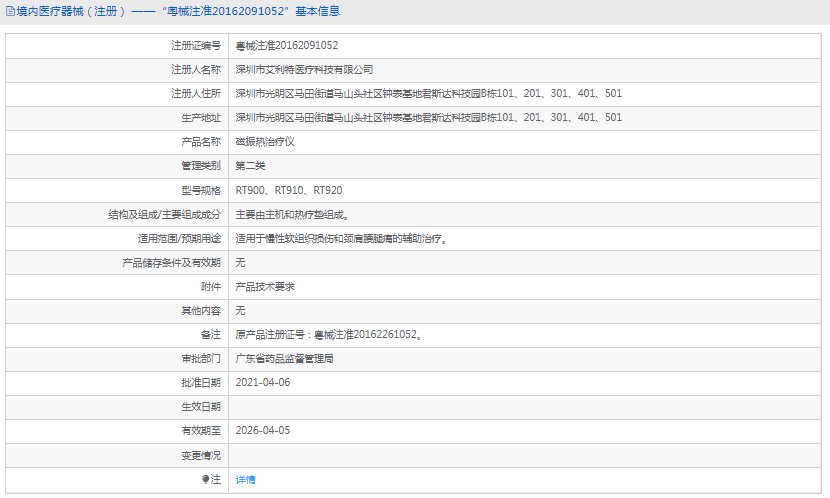The image size is (830, 498).
Task: Click the 注册证编号 label
Action: point(196,46)
